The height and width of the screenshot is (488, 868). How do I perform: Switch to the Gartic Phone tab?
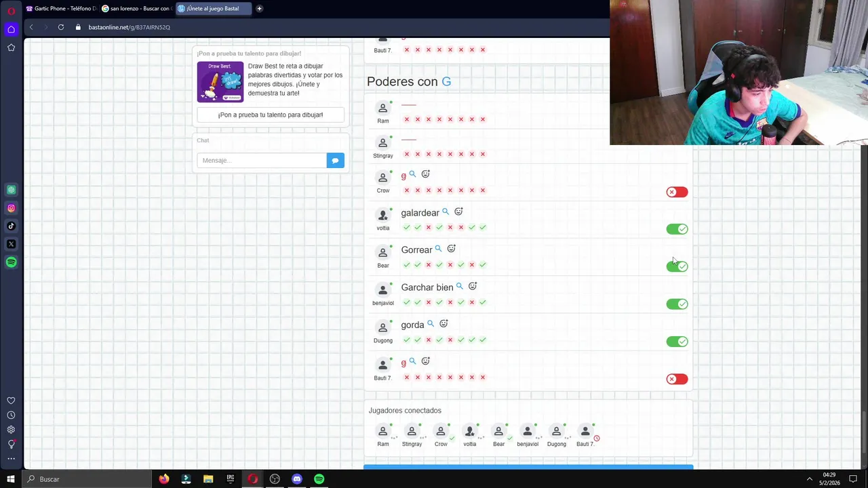[61, 9]
